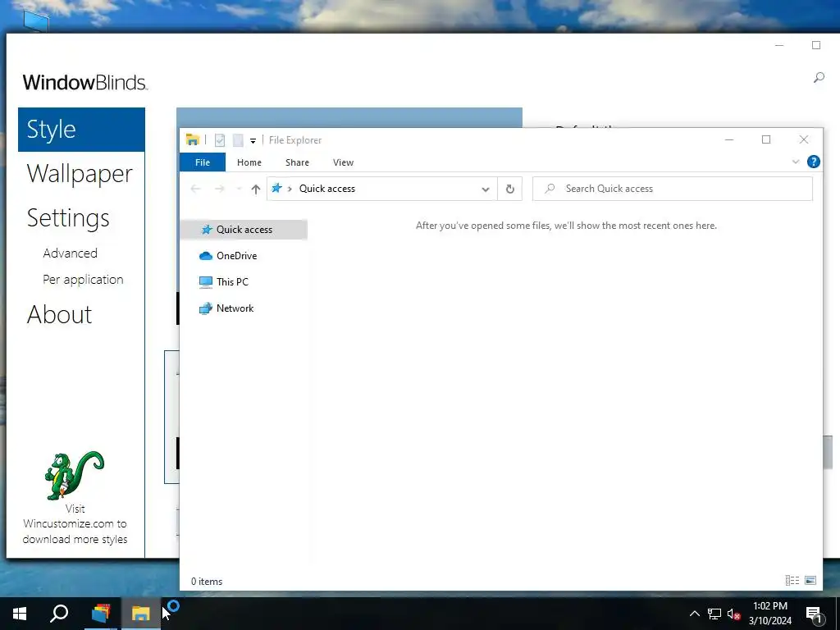
Task: Open Settings section in WindowBlinds
Action: point(68,218)
